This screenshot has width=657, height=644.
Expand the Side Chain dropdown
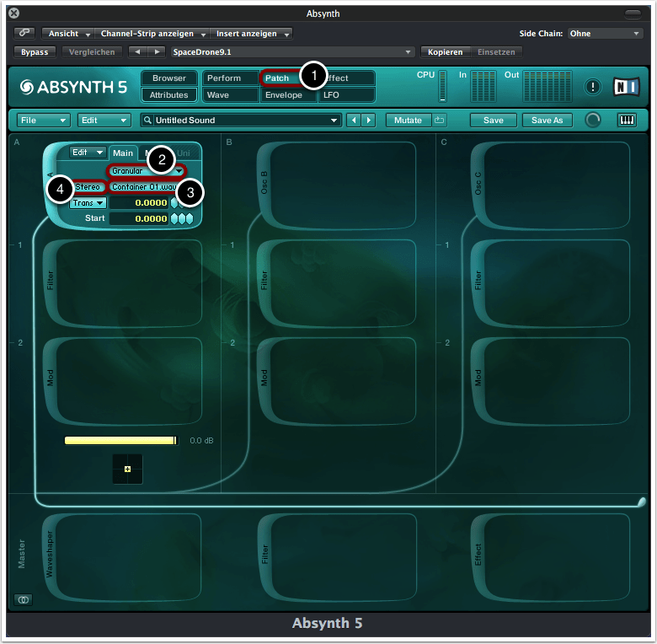605,34
